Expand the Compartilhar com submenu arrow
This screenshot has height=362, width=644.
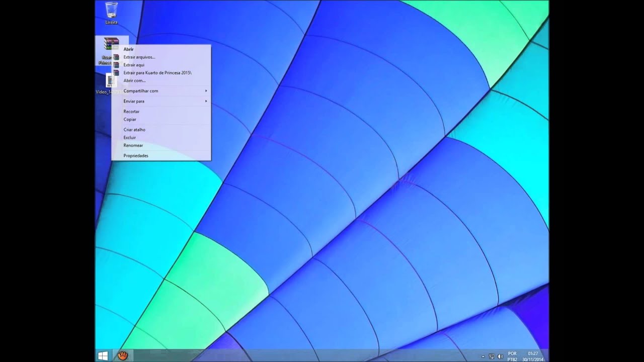point(206,91)
